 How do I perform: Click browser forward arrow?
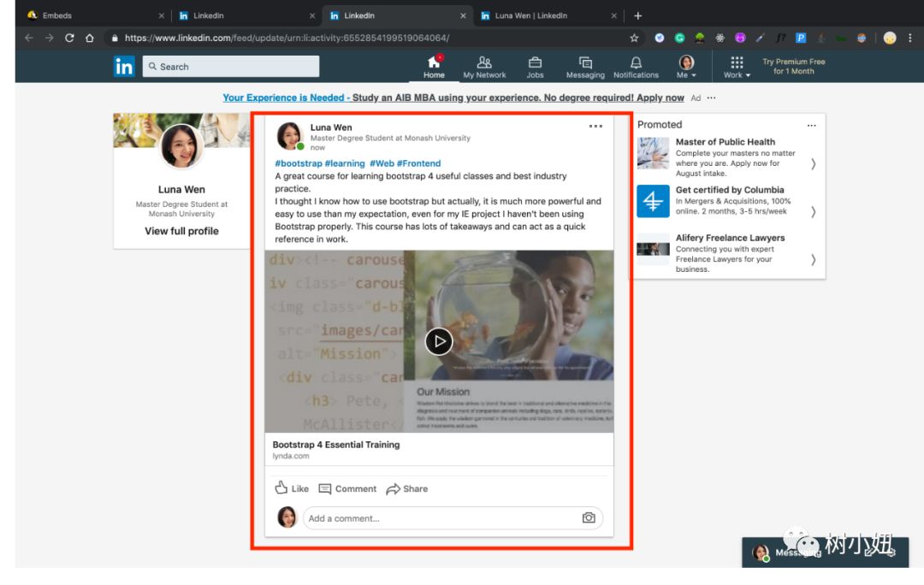coord(49,38)
